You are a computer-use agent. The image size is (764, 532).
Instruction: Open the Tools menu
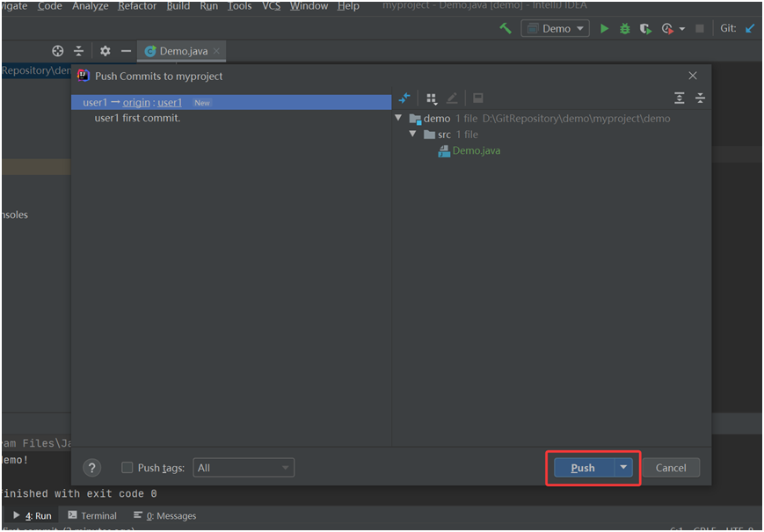point(239,6)
